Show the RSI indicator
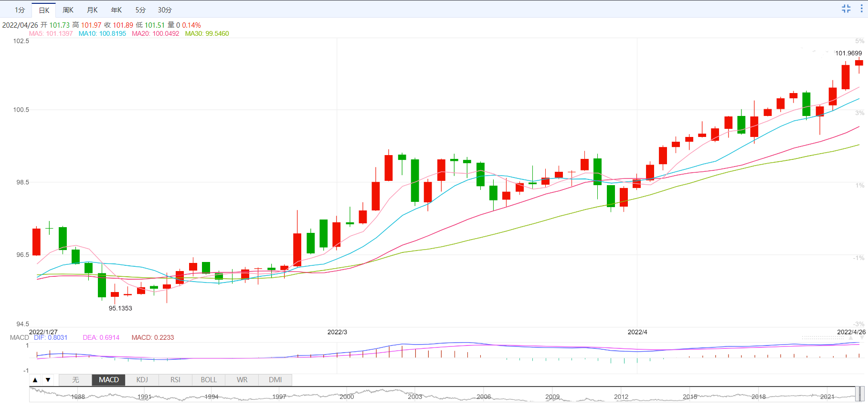The width and height of the screenshot is (868, 408). (175, 380)
